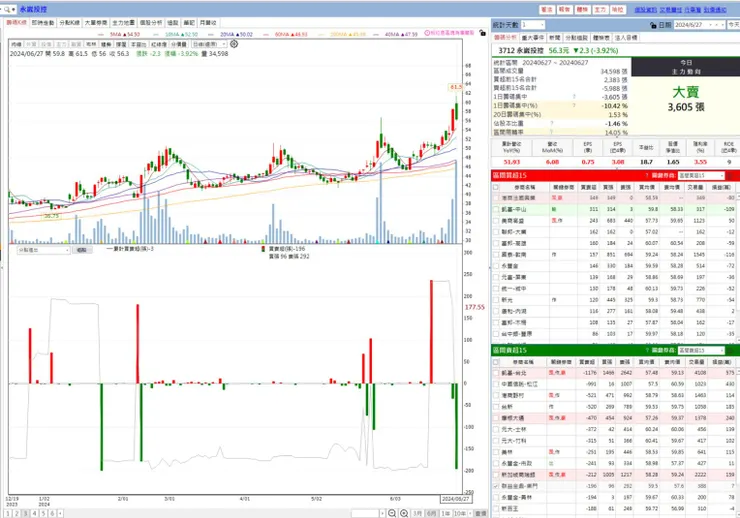Open dropdown arrow of bottom date input
The image size is (740, 518).
click(x=382, y=513)
